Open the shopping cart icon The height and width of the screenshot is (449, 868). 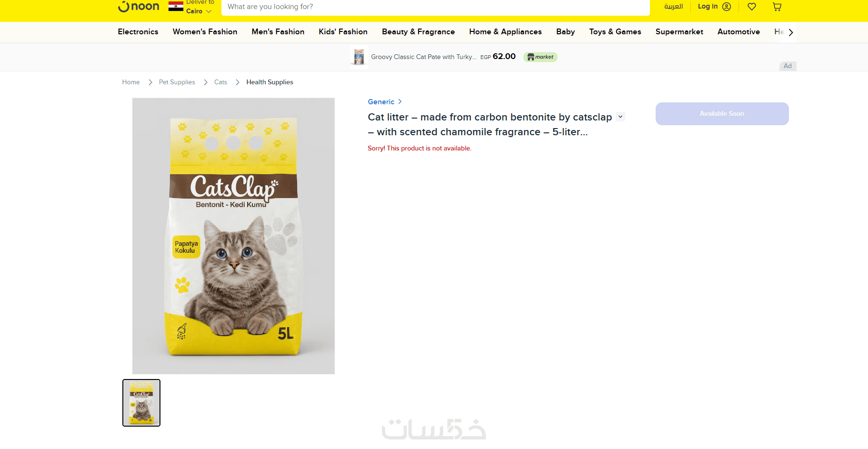pos(777,7)
